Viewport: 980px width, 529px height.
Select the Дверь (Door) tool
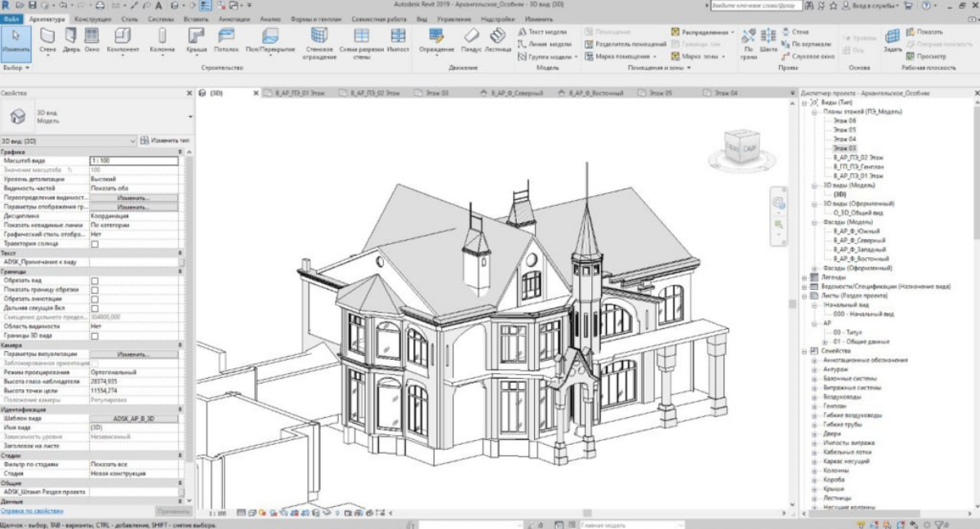(x=71, y=40)
